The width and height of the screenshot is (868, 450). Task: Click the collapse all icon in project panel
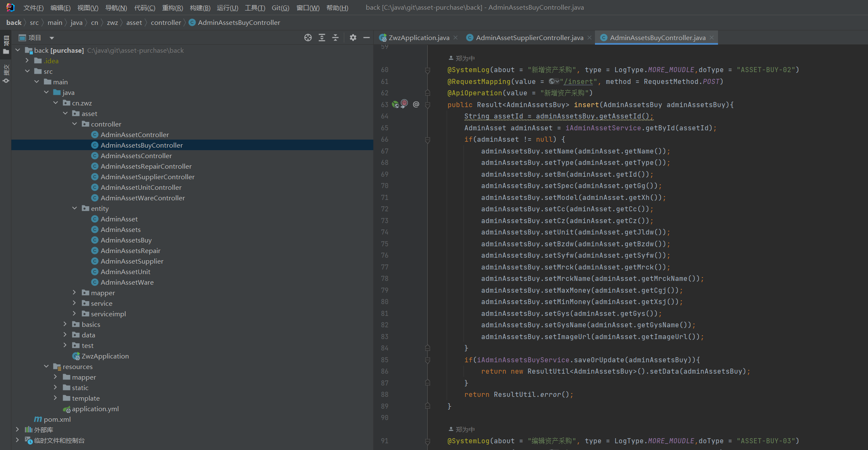click(x=335, y=38)
